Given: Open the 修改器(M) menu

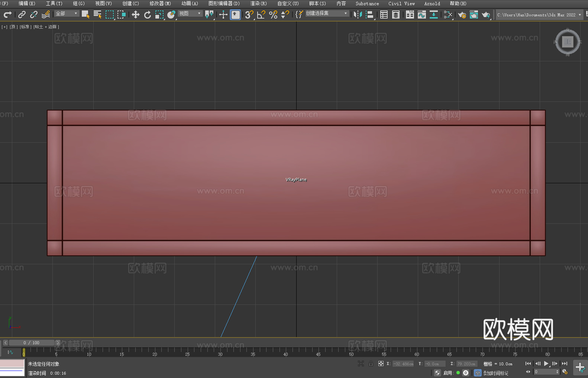Looking at the screenshot, I should click(160, 3).
